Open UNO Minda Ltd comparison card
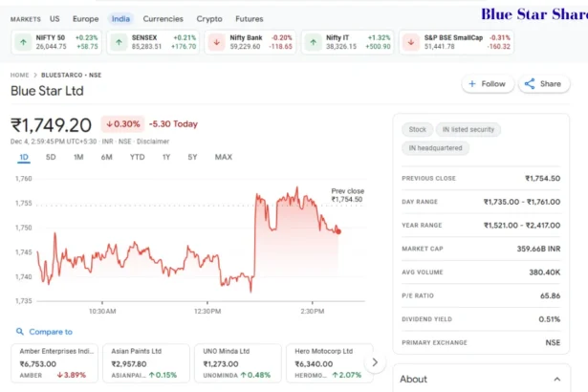The width and height of the screenshot is (588, 392). point(238,363)
